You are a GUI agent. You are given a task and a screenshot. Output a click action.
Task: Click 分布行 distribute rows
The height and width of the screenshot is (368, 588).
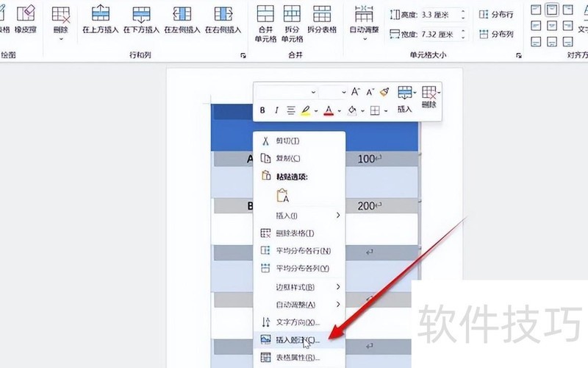495,15
